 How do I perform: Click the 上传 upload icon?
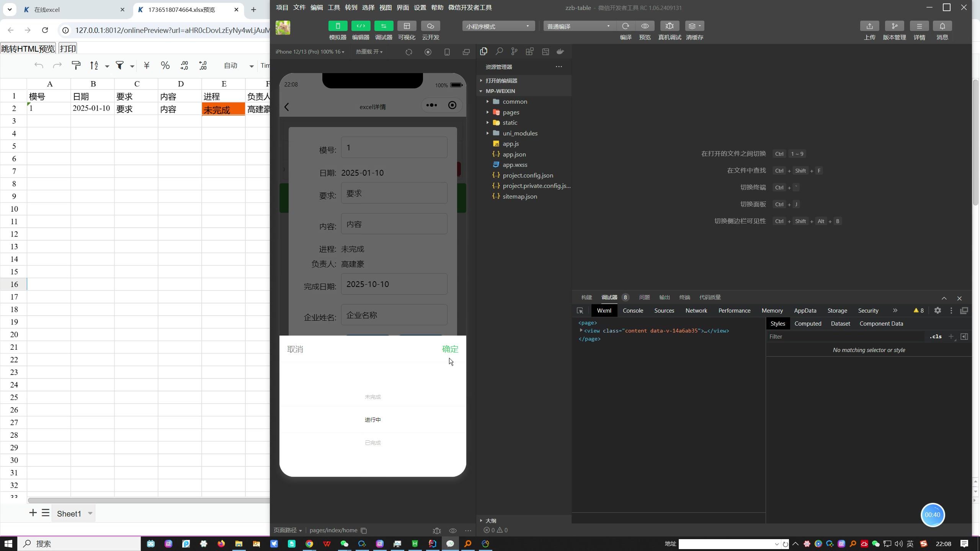[x=869, y=26]
